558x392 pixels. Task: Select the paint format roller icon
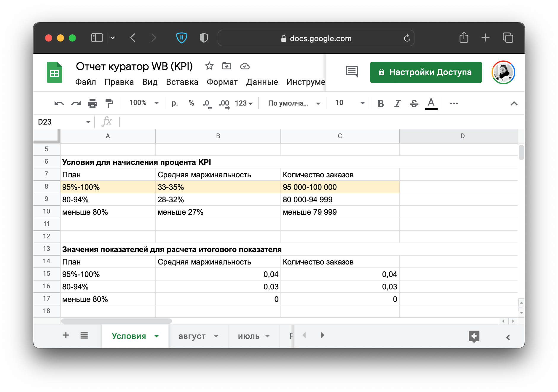109,103
